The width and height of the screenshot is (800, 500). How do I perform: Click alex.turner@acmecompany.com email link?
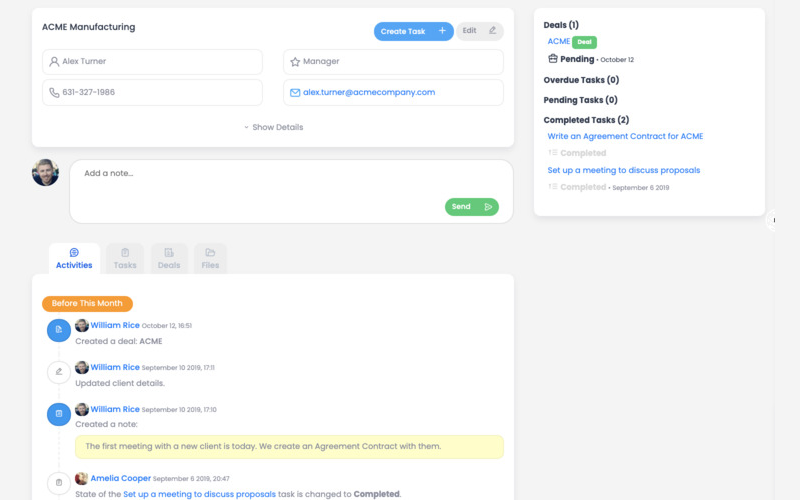369,92
